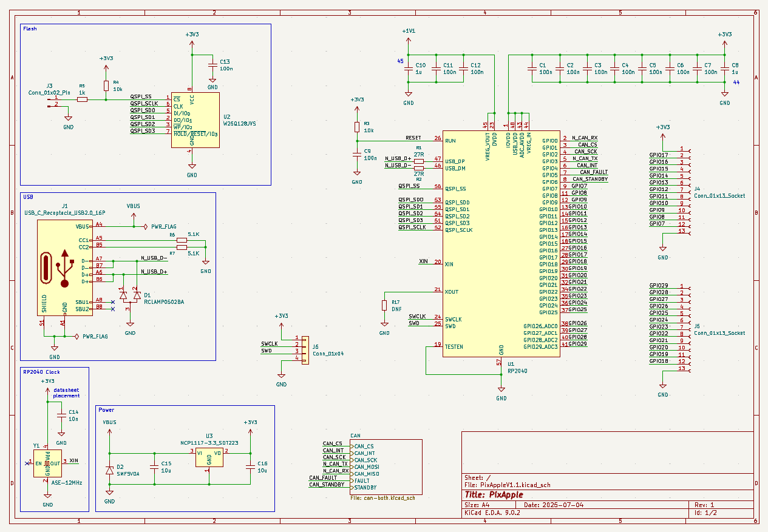Click the USB-C receptacle symbol J1

click(x=64, y=267)
